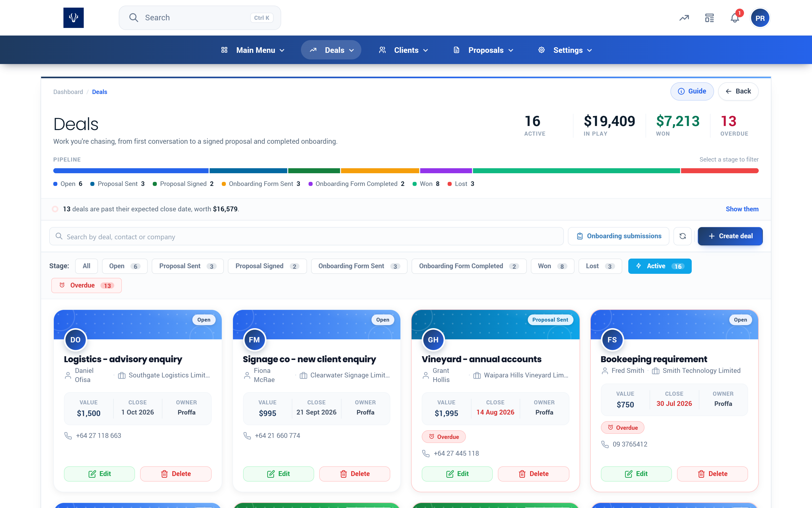Click the Guide button
The width and height of the screenshot is (812, 508).
coord(692,91)
